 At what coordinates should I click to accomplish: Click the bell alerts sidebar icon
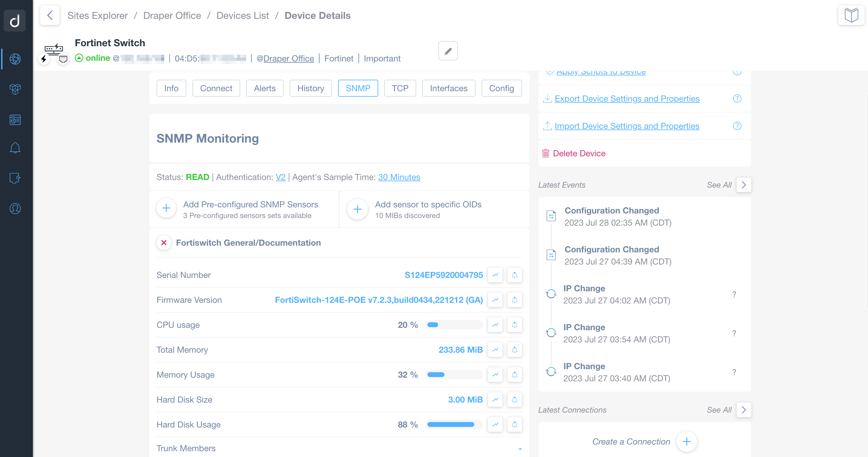coord(15,148)
